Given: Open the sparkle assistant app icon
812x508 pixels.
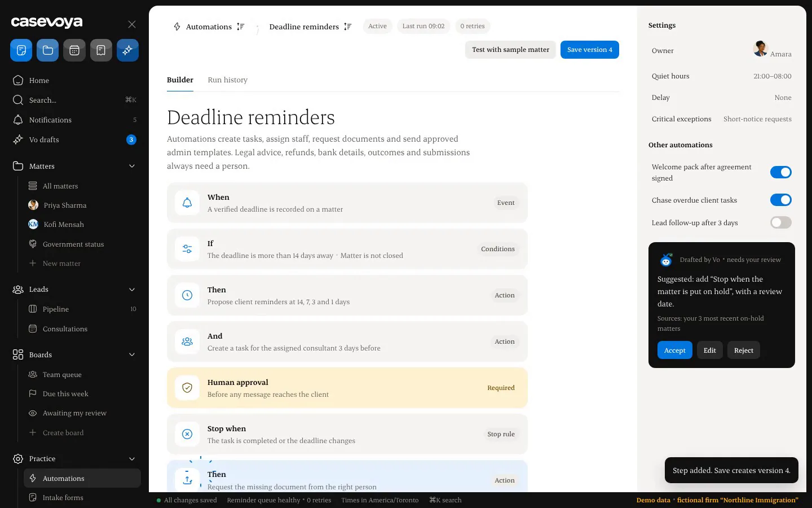Looking at the screenshot, I should pos(127,50).
